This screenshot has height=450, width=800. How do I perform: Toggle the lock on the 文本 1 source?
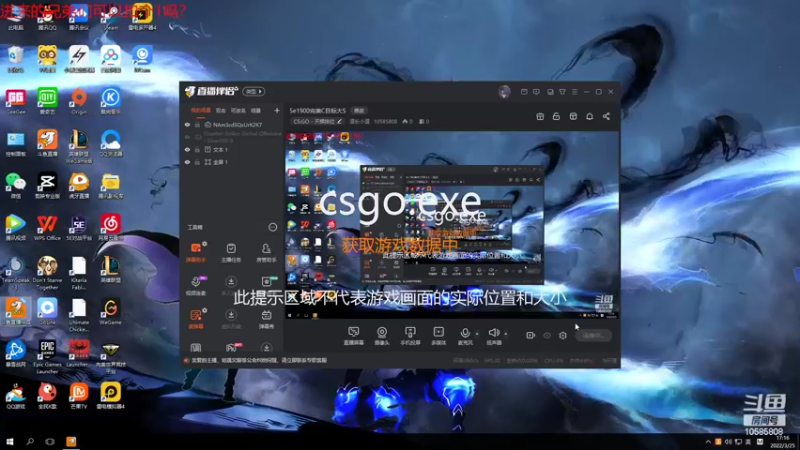click(197, 149)
